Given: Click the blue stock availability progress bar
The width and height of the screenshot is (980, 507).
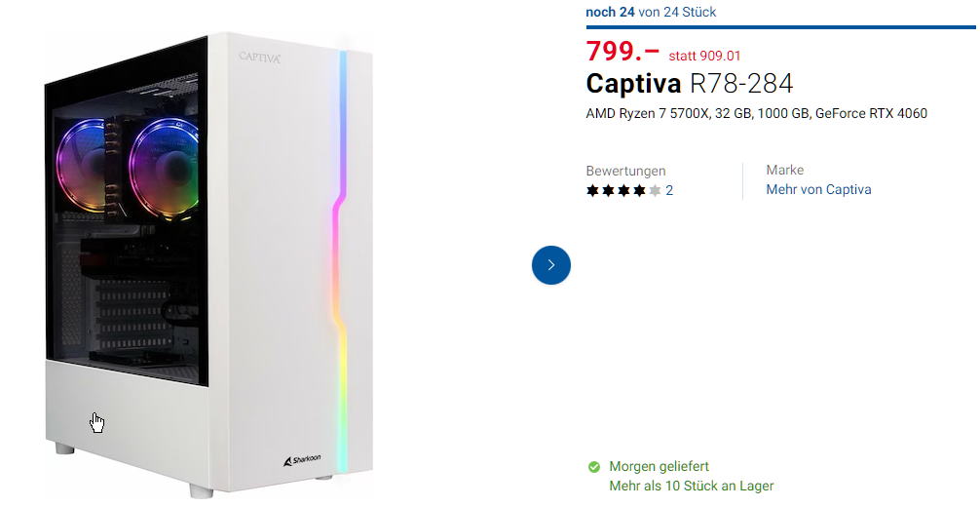Looking at the screenshot, I should [x=779, y=27].
